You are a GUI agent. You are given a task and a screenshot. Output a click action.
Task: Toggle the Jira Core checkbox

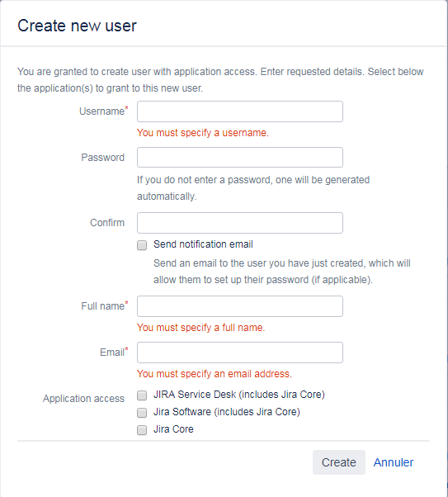(x=142, y=430)
